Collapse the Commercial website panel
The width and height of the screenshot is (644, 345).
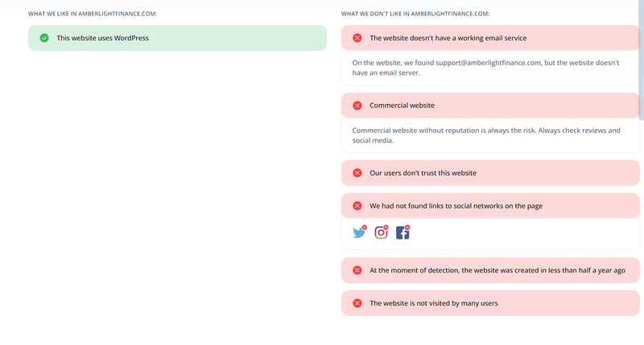tap(490, 106)
